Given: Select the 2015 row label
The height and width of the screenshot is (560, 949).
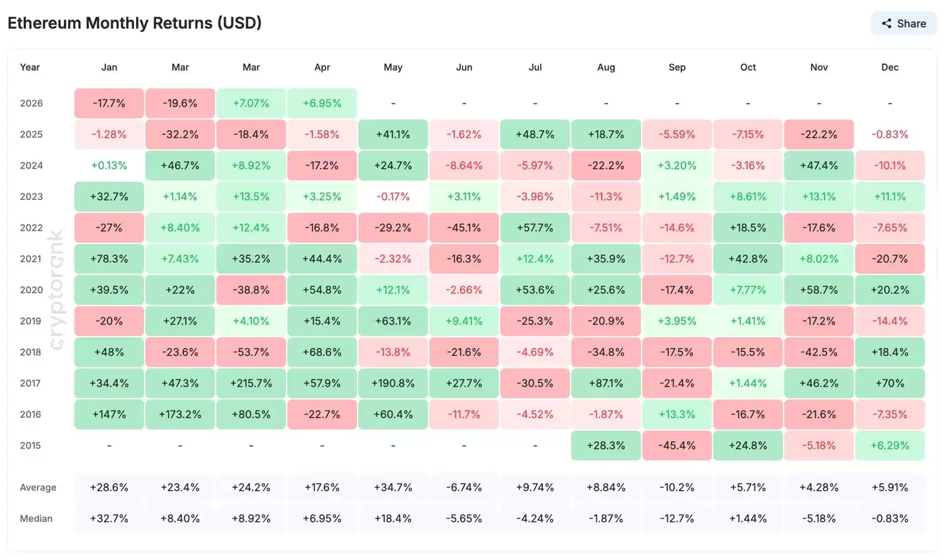Looking at the screenshot, I should coord(31,445).
